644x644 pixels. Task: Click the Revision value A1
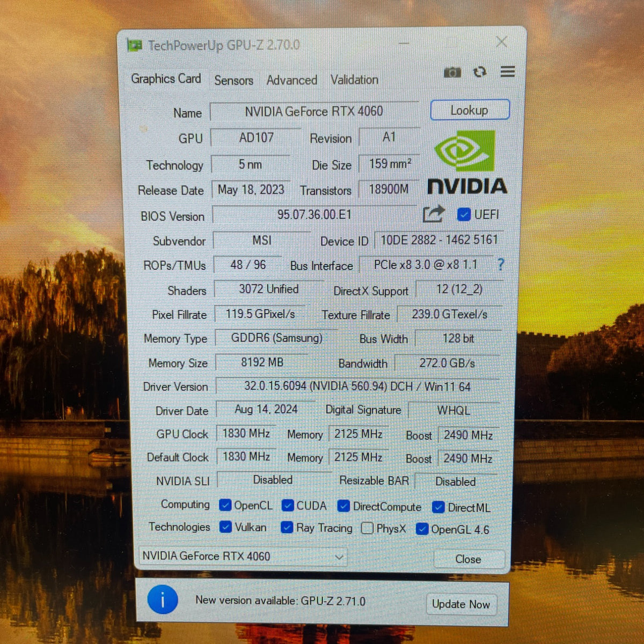[389, 137]
